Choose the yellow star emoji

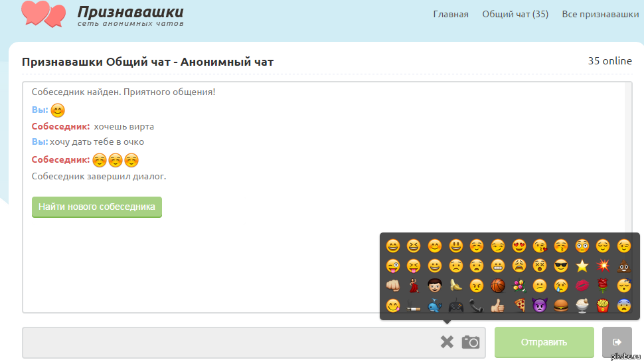582,266
